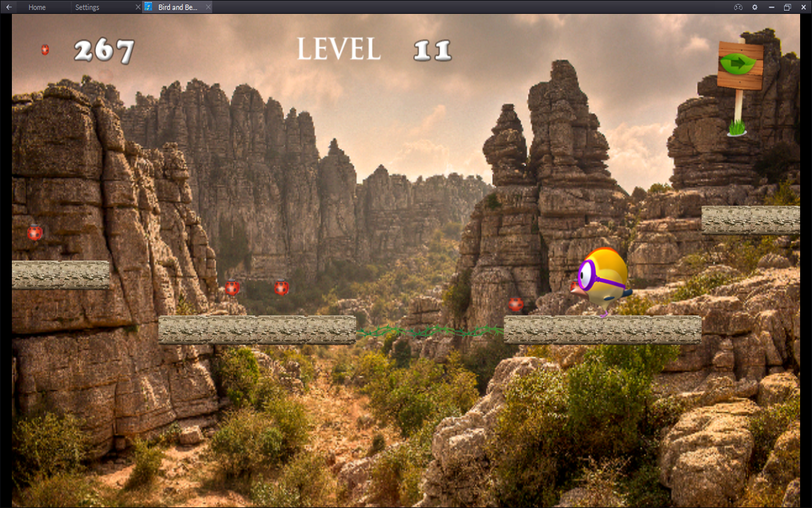The width and height of the screenshot is (812, 508).
Task: Close the emulator window
Action: pyautogui.click(x=803, y=7)
